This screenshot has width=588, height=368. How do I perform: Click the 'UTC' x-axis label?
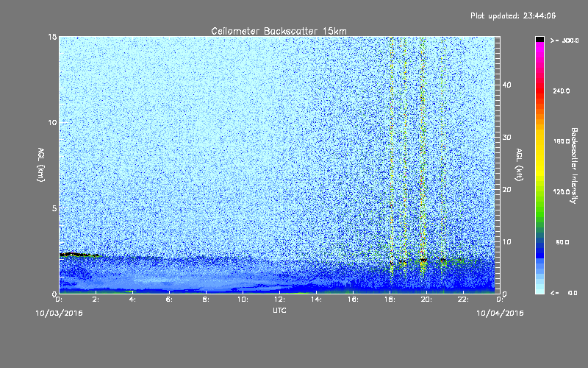pyautogui.click(x=279, y=310)
